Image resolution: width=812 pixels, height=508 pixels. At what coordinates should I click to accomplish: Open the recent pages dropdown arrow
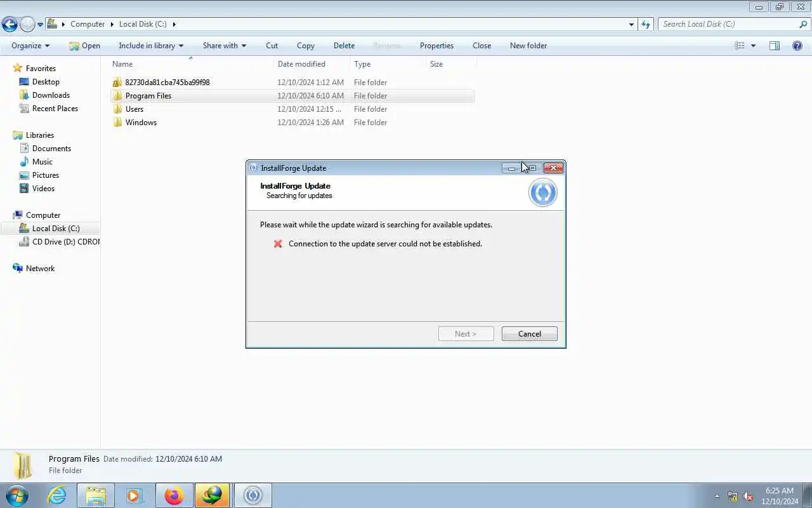pyautogui.click(x=40, y=25)
